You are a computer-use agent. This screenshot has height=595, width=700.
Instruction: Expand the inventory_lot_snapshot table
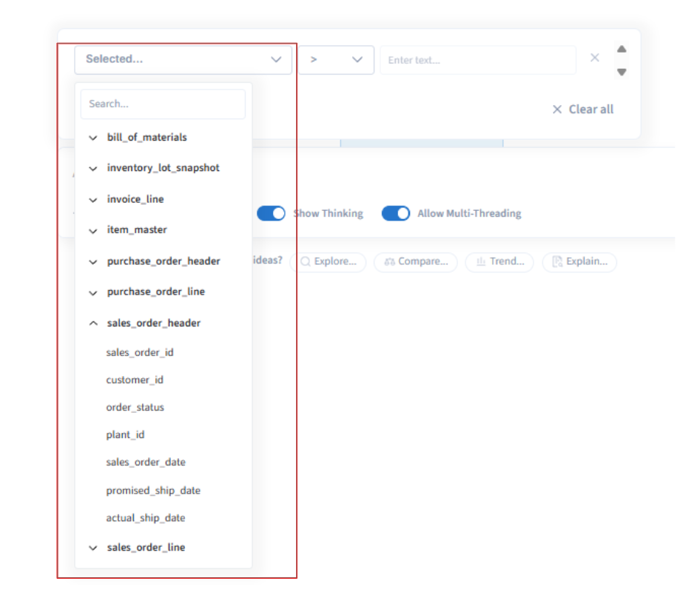[163, 168]
